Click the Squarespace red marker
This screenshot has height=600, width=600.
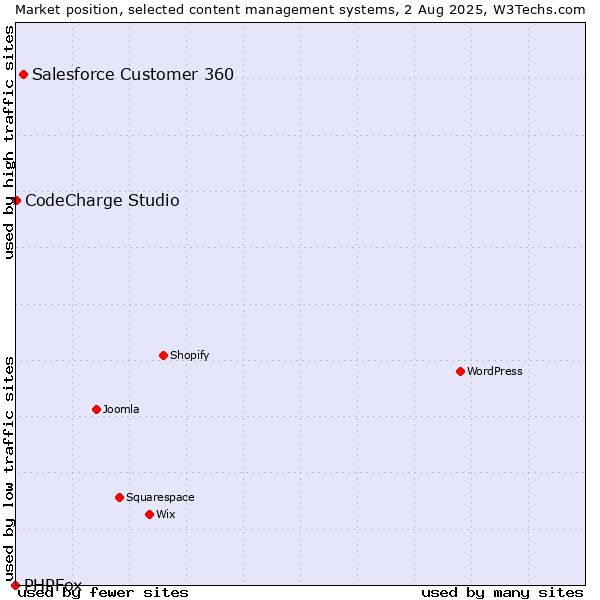point(119,497)
